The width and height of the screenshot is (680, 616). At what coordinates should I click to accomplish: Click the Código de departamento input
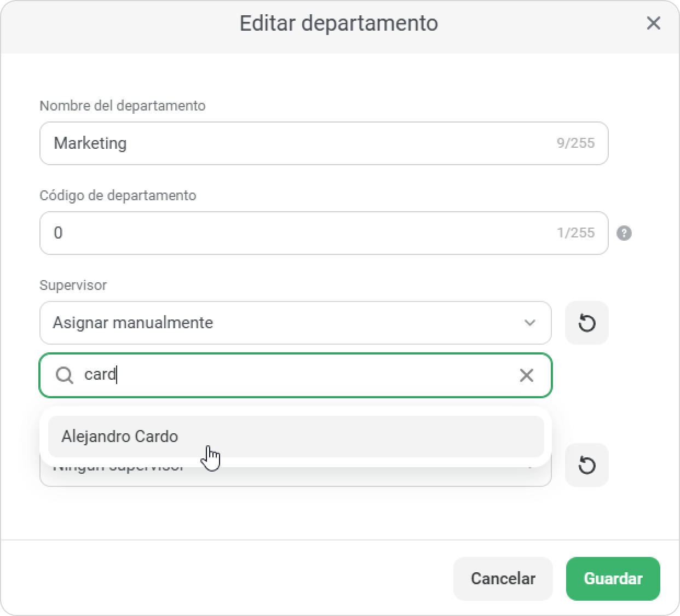324,233
